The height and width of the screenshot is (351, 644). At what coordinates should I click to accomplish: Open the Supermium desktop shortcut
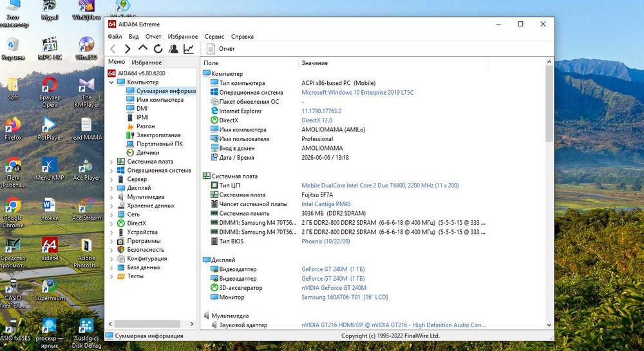tap(50, 289)
